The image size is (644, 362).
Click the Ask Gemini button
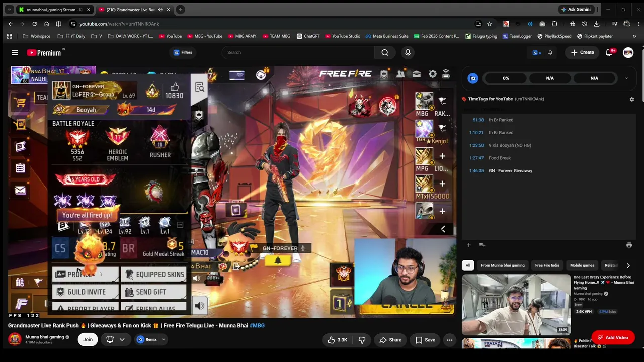tap(577, 9)
